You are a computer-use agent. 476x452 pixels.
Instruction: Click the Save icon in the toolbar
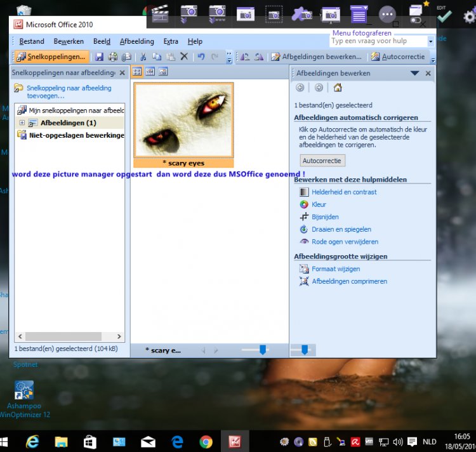point(100,56)
